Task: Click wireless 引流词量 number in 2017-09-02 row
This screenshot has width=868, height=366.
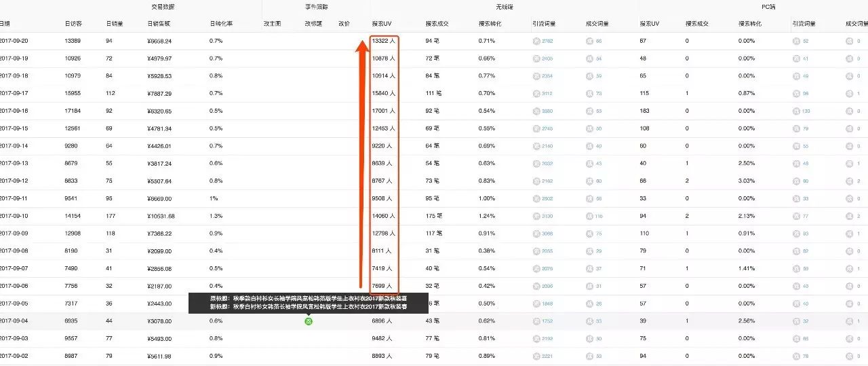Action: (548, 356)
